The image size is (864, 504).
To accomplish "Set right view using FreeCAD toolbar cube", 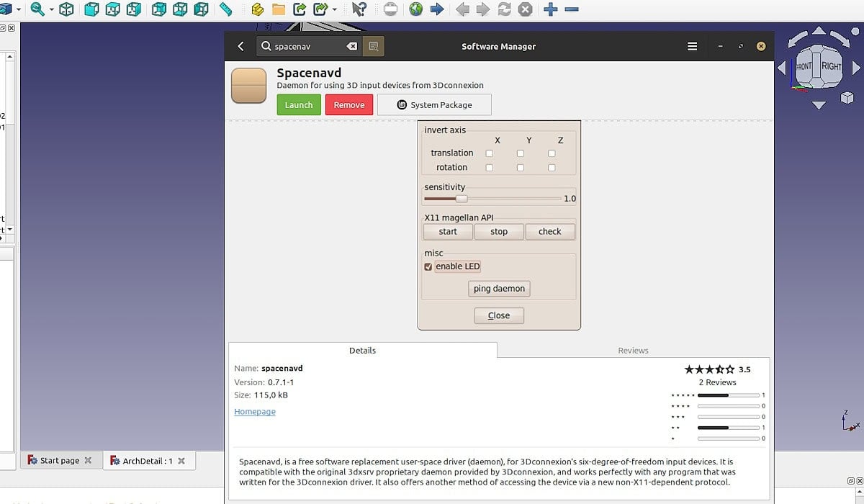I will (x=133, y=9).
